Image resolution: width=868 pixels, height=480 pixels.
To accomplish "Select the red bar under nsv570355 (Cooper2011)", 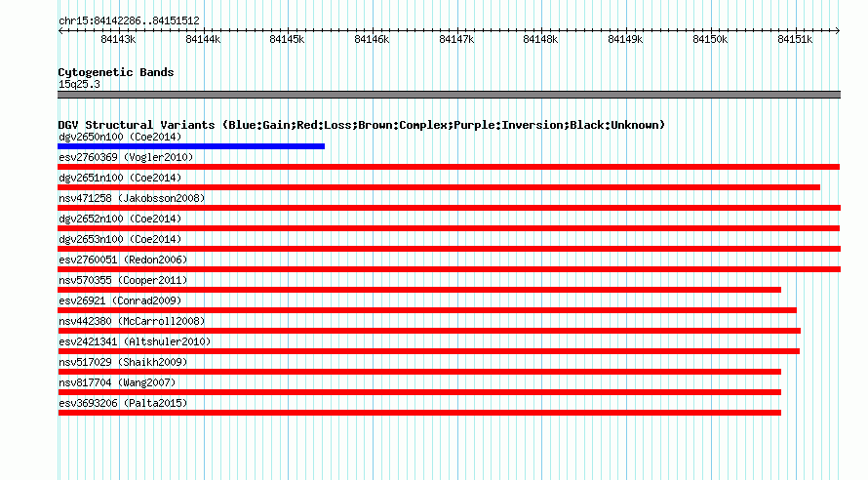I will (419, 290).
